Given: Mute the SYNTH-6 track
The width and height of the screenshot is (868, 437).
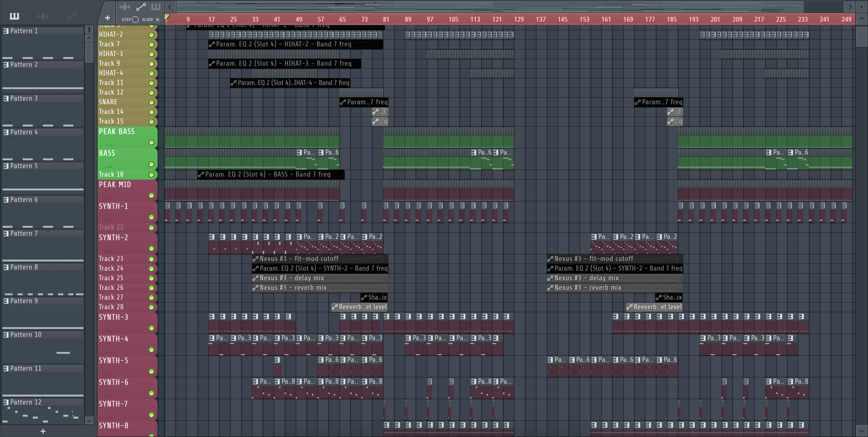Looking at the screenshot, I should click(x=152, y=393).
